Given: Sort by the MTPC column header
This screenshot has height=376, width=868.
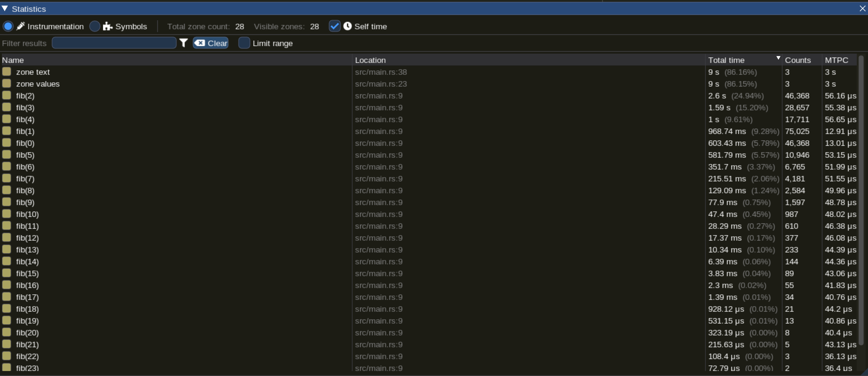Looking at the screenshot, I should pyautogui.click(x=839, y=60).
